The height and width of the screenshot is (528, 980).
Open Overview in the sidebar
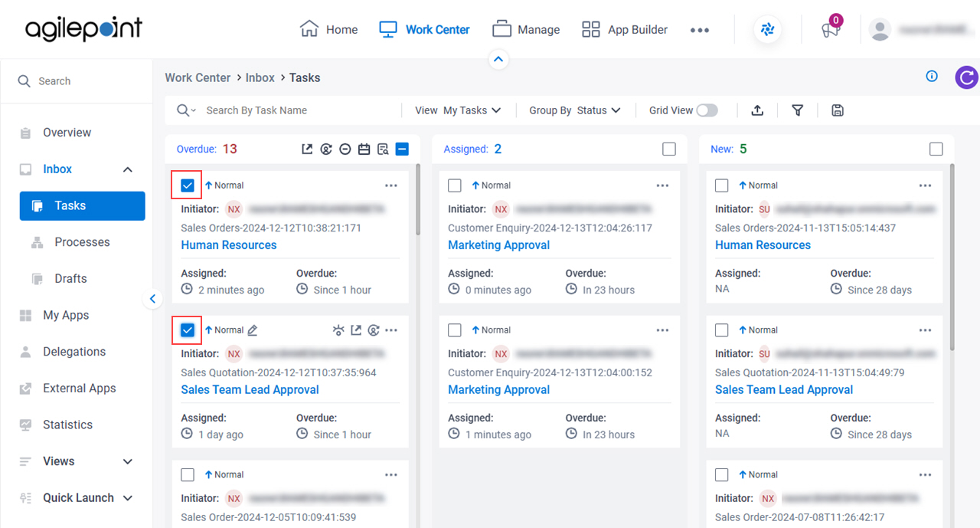[x=67, y=133]
